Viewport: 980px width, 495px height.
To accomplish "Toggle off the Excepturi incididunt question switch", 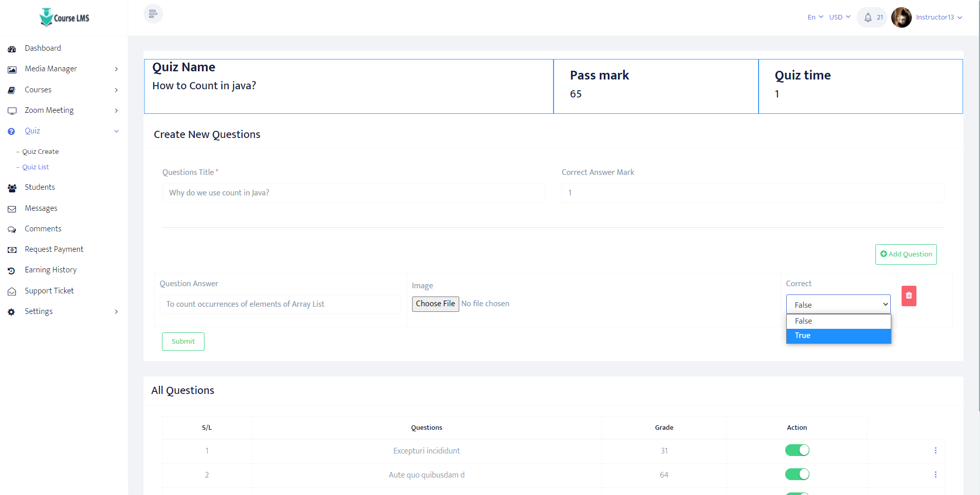I will pos(797,450).
